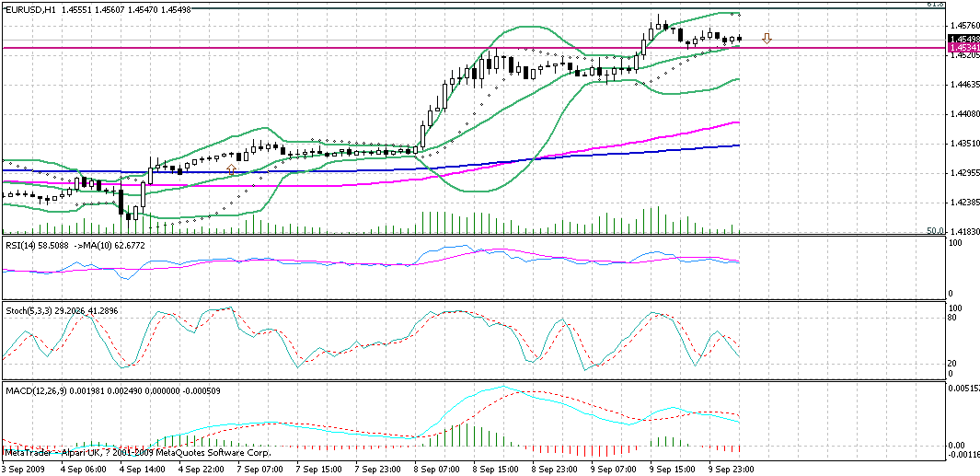Click the 1.45205 price scale value
This screenshot has width=980, height=476.
pyautogui.click(x=963, y=55)
